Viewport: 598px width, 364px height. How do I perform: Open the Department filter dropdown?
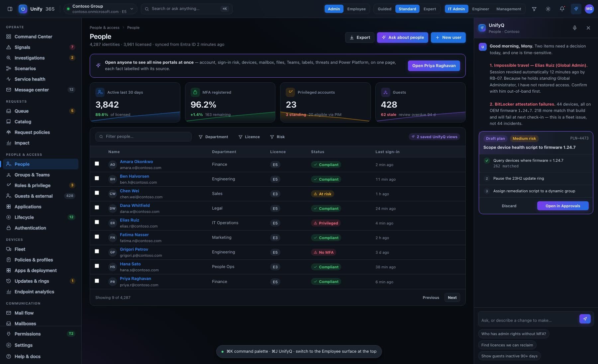pyautogui.click(x=213, y=137)
